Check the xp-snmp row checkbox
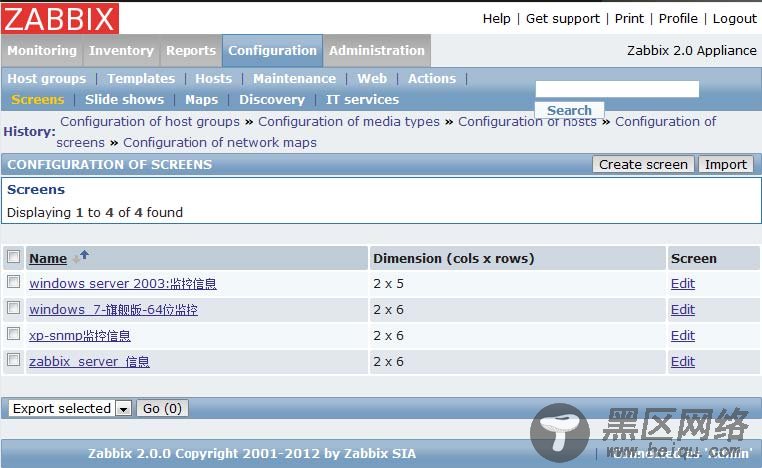 coord(14,334)
